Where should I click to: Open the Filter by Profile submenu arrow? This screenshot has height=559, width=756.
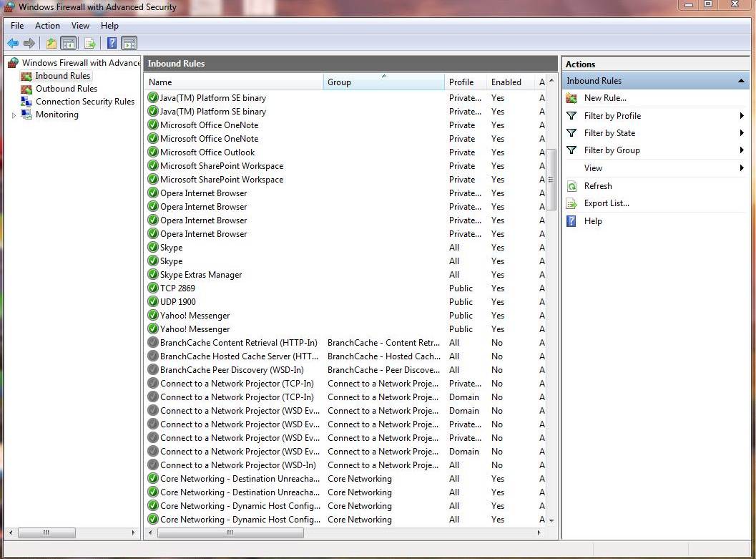coord(742,116)
